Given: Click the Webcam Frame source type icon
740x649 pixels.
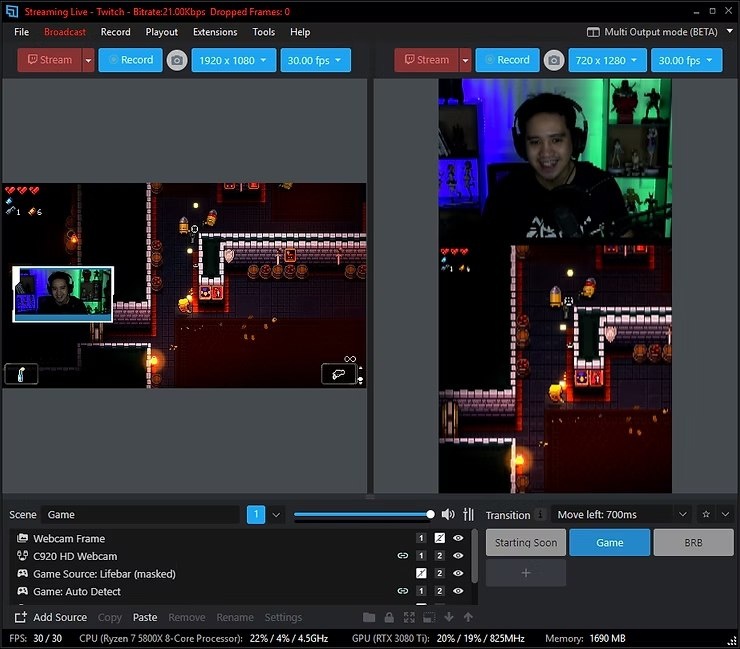Looking at the screenshot, I should click(22, 538).
